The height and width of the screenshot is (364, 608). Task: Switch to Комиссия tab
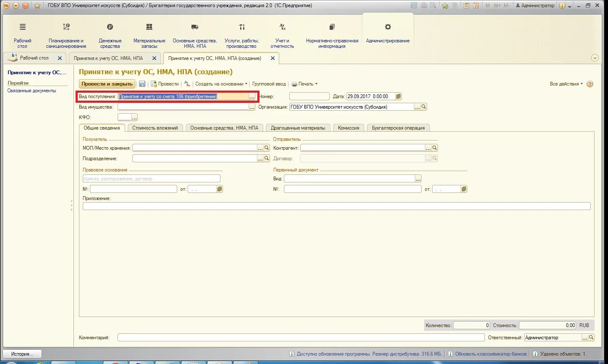(349, 128)
